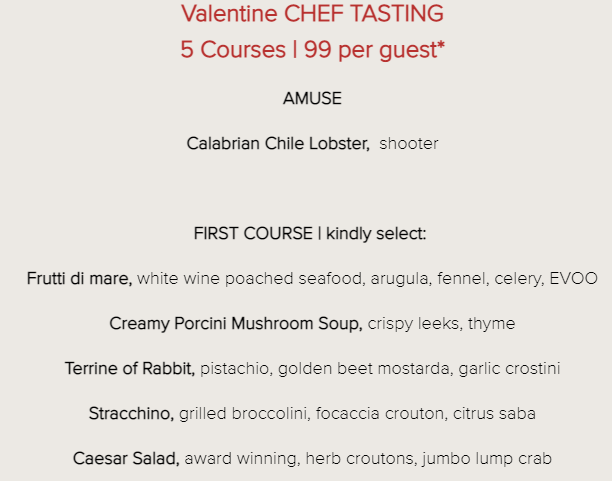Select the Stracchino dish name
Viewport: 612px width, 481px height.
coord(131,413)
